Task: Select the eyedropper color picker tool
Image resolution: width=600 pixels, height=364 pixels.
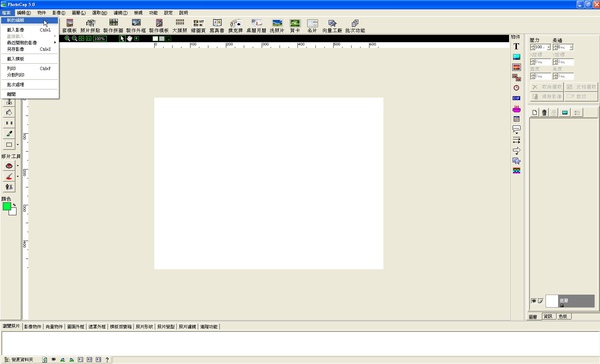Action: click(9, 134)
